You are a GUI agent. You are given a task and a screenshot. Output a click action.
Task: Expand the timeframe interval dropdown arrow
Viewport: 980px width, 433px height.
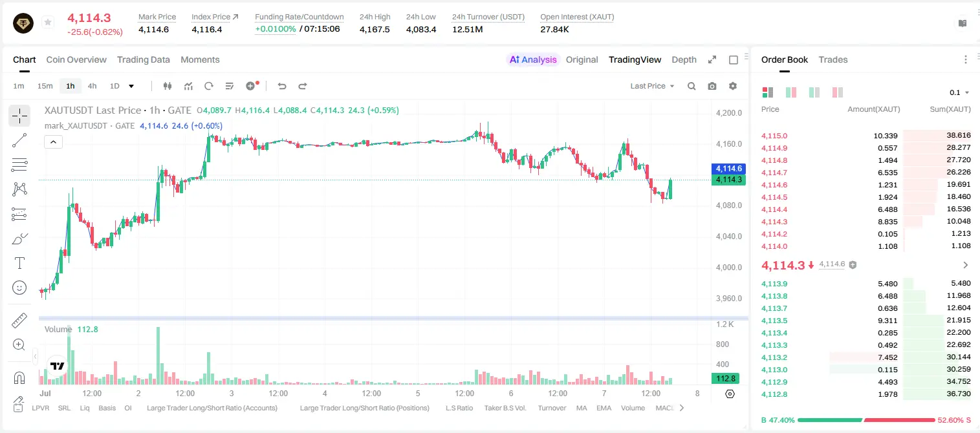coord(132,86)
